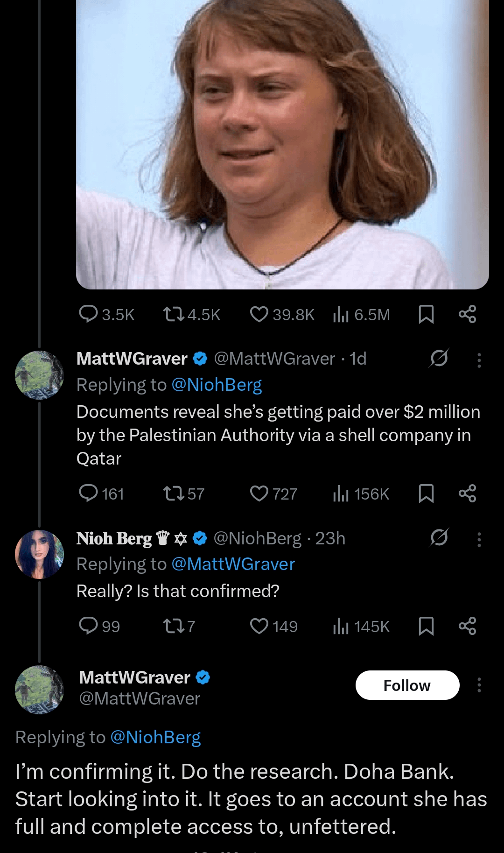Open @NiohBerg link in bottom reply
The image size is (504, 853).
click(x=155, y=737)
